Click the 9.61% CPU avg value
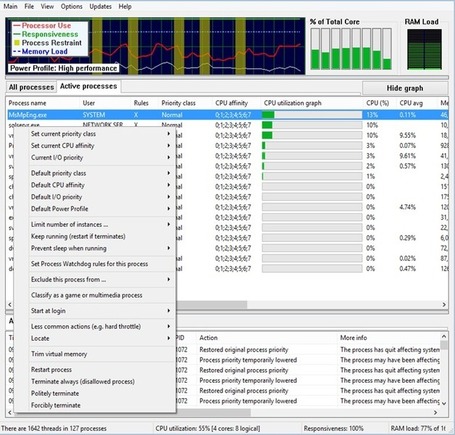This screenshot has height=435, width=455. 407,156
